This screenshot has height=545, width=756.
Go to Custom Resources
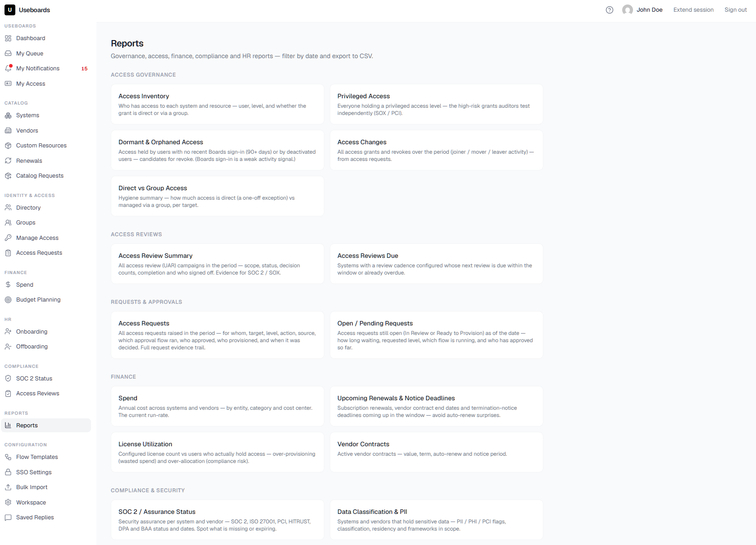pyautogui.click(x=46, y=146)
